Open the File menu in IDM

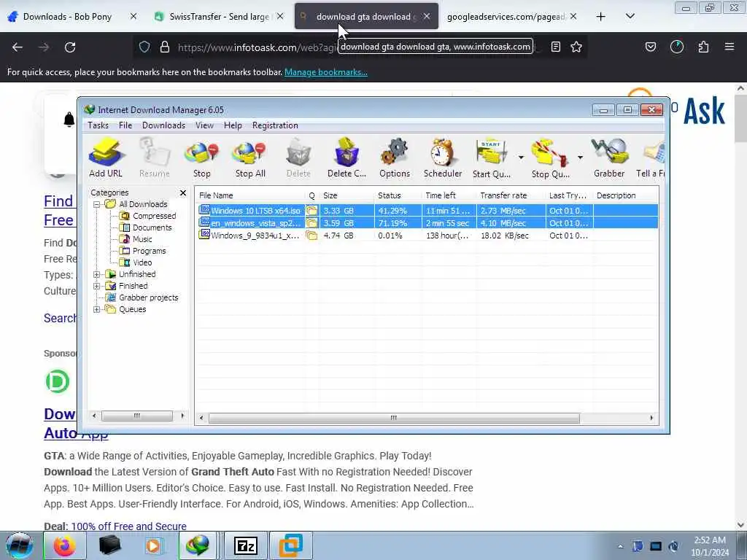pyautogui.click(x=125, y=125)
